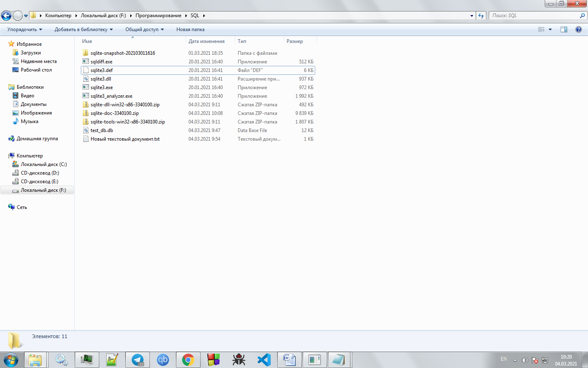Open the Музыка library

pyautogui.click(x=29, y=121)
